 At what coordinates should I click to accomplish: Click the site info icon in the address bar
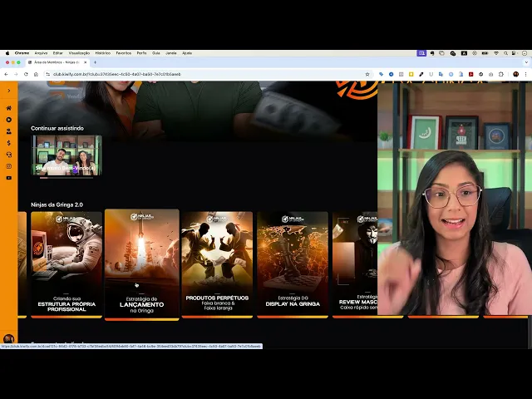click(x=48, y=74)
